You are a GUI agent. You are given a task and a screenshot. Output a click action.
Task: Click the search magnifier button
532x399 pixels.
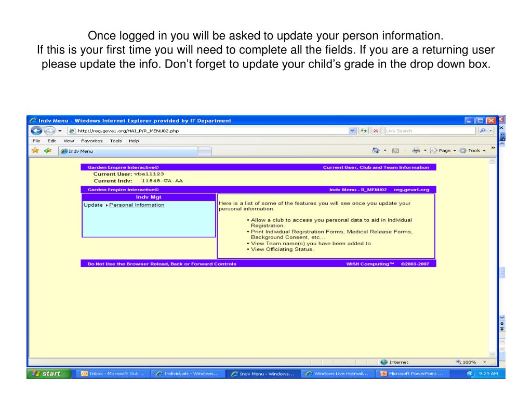click(x=483, y=130)
